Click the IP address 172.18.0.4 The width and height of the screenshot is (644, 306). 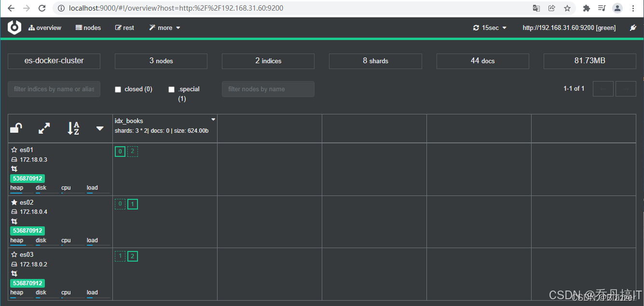pos(34,212)
